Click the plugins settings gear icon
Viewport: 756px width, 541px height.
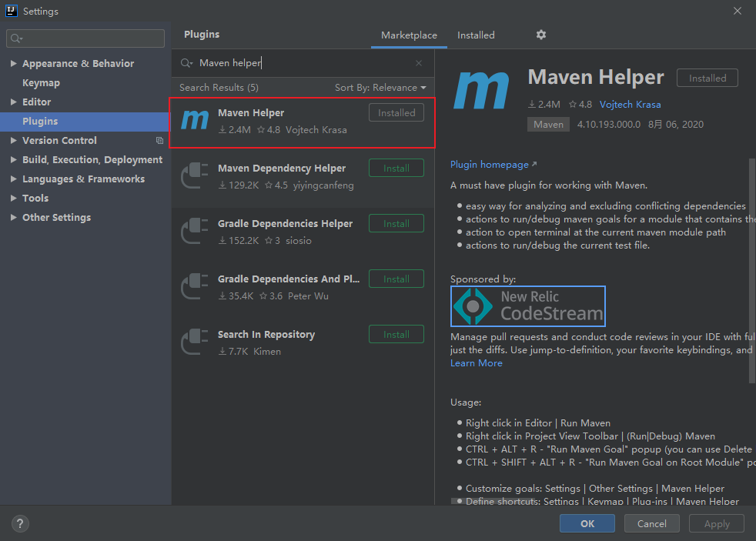point(541,35)
